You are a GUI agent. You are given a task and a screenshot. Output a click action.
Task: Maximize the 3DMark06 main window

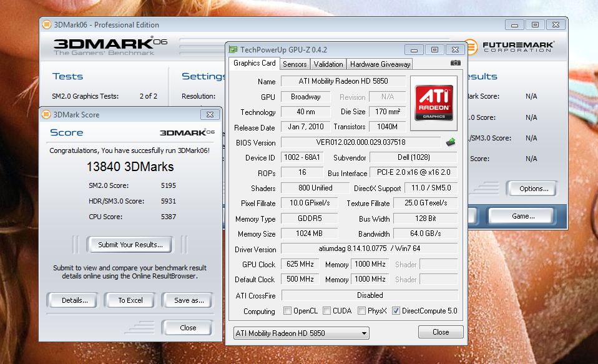tap(535, 25)
